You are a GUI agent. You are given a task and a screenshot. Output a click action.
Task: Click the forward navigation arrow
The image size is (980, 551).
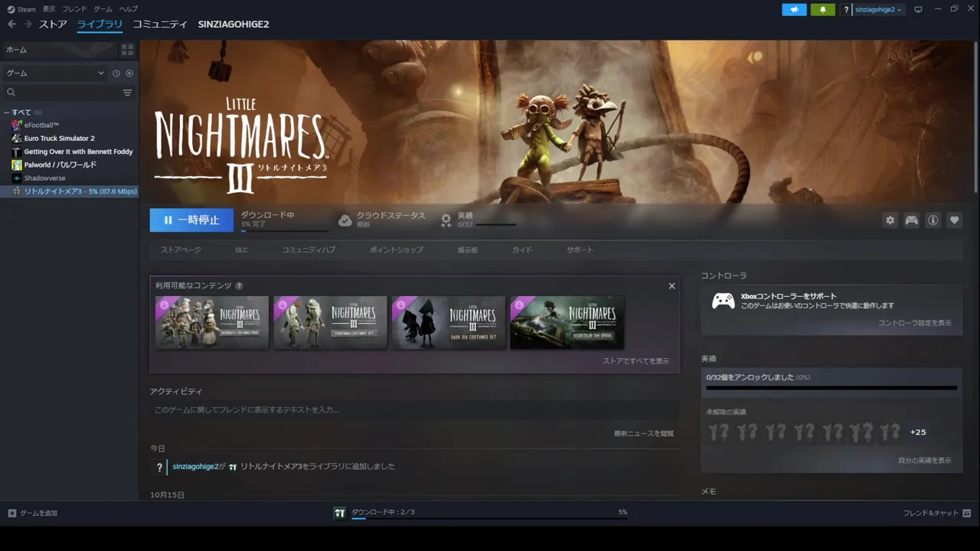28,24
